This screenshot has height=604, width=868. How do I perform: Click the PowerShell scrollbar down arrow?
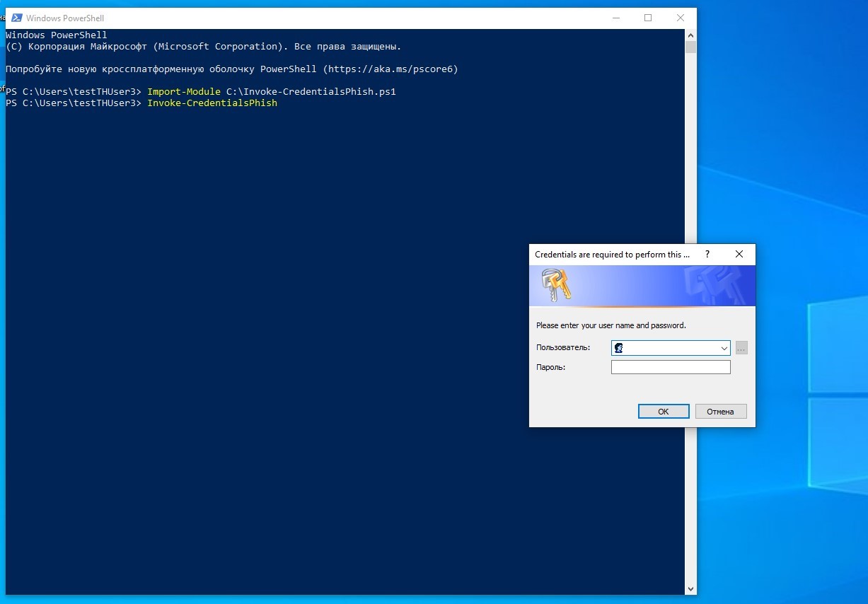[690, 588]
